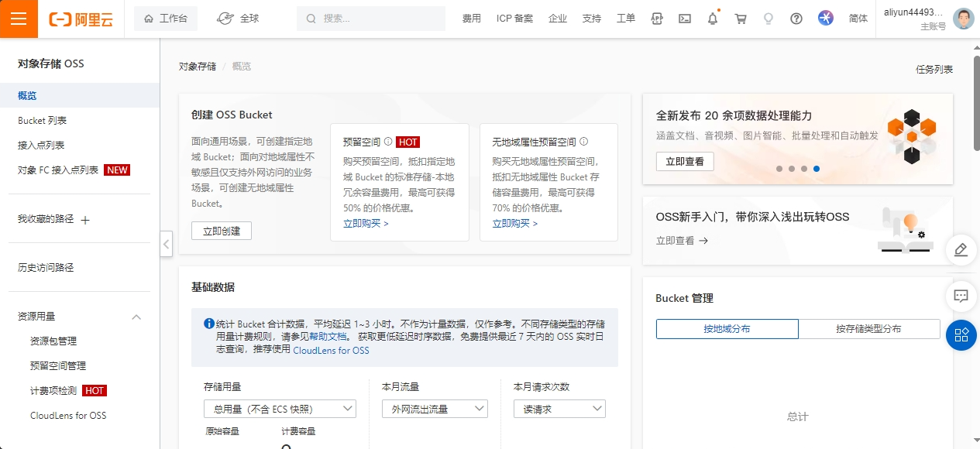This screenshot has height=449, width=980.
Task: Open the 总用量 storage dropdown
Action: pos(280,409)
